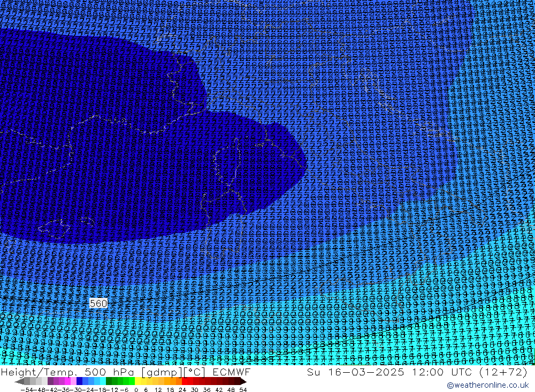Pick the bright red 24 legend swatch
Image resolution: width=535 pixels, height=392 pixels.
185,381
